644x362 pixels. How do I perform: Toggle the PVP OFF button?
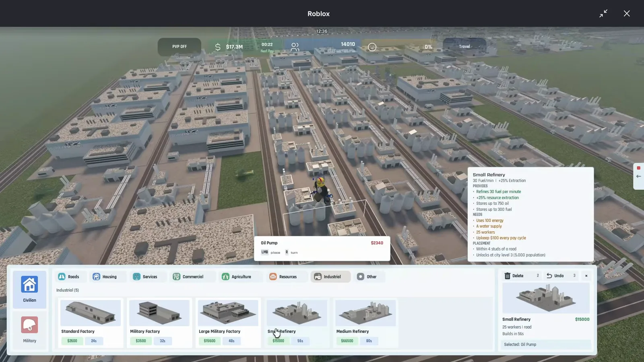click(180, 47)
